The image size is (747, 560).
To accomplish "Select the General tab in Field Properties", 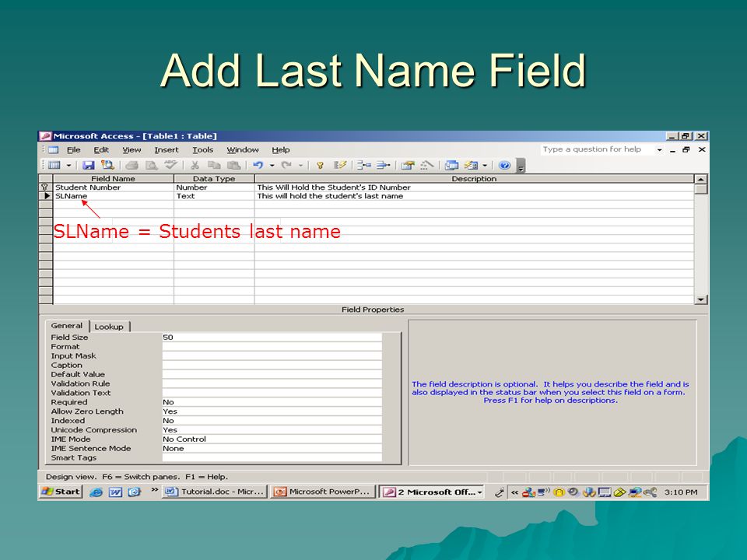I will click(67, 326).
